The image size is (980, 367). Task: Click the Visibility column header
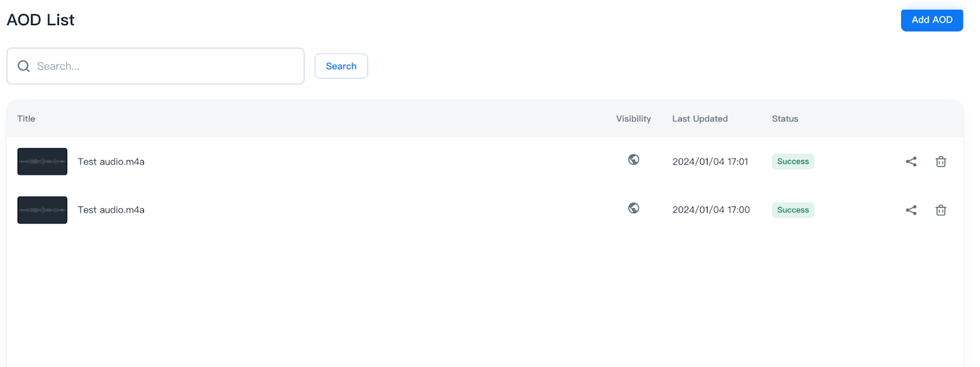coord(633,119)
